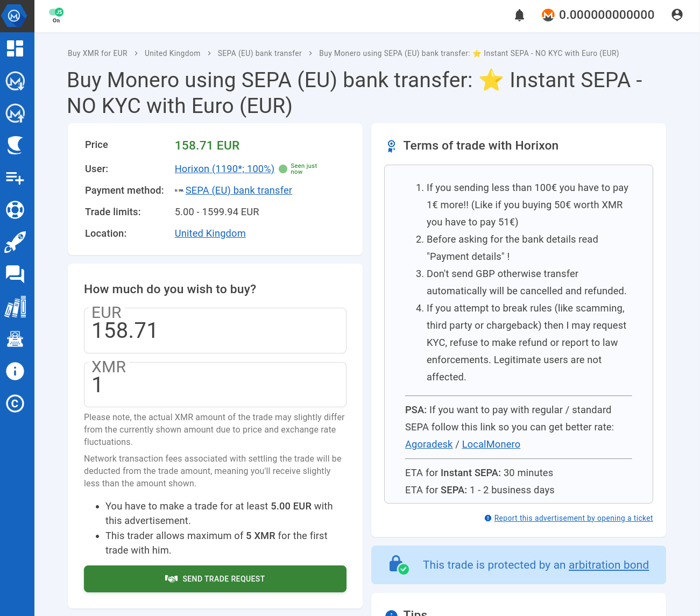Open the user account profile icon
This screenshot has height=616, width=700.
tap(677, 15)
